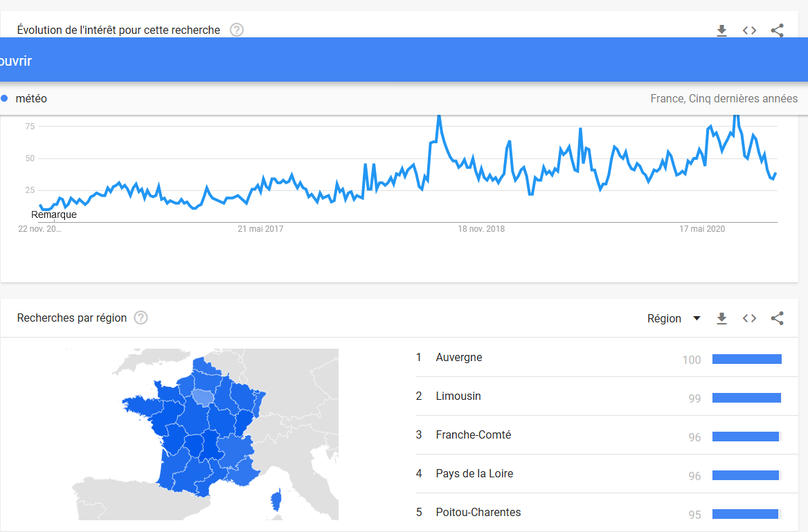
Task: Click the Remarque note on the chart
Action: (54, 214)
